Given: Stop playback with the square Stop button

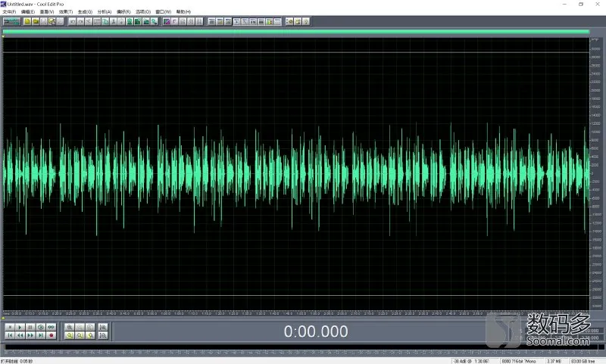Looking at the screenshot, I should 10,327.
